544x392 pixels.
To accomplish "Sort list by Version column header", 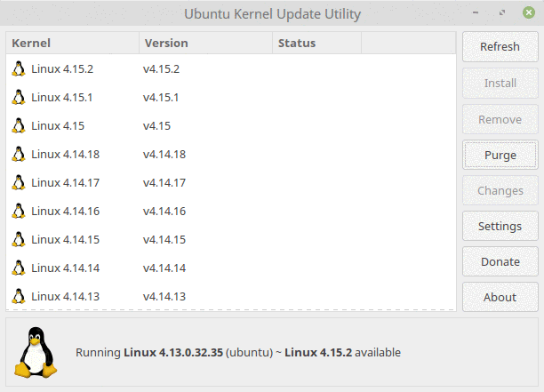I will (x=205, y=43).
